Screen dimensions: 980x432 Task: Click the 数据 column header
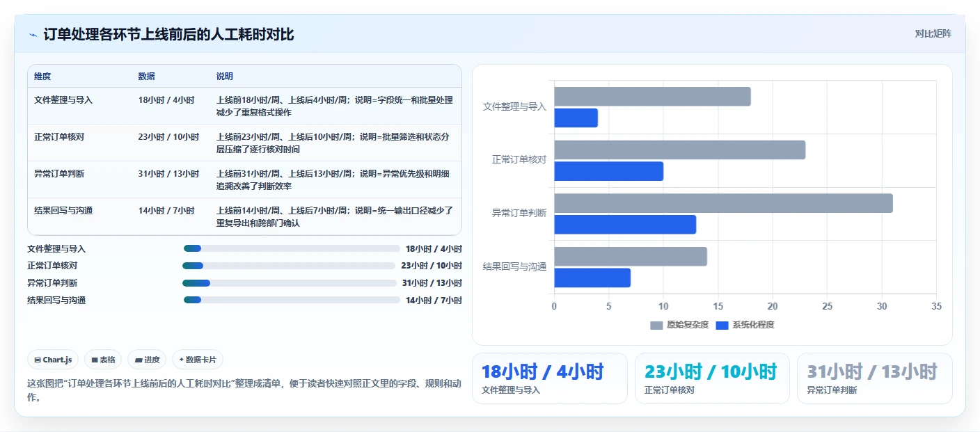(x=147, y=77)
